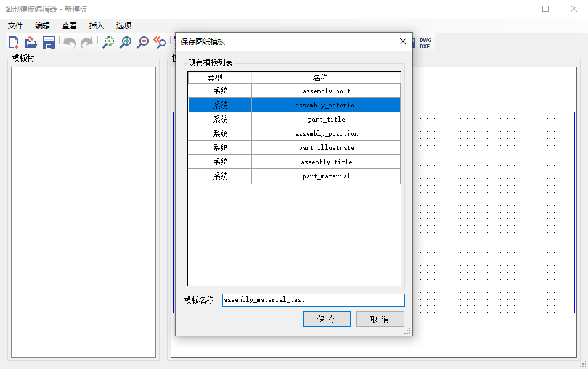Click the undo arrow icon
The image size is (588, 369).
coord(70,43)
